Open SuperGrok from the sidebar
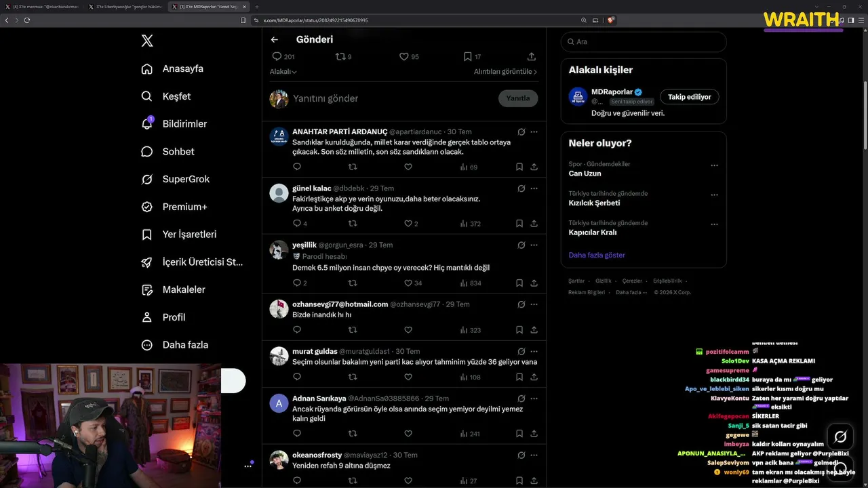The width and height of the screenshot is (868, 488). click(176, 179)
